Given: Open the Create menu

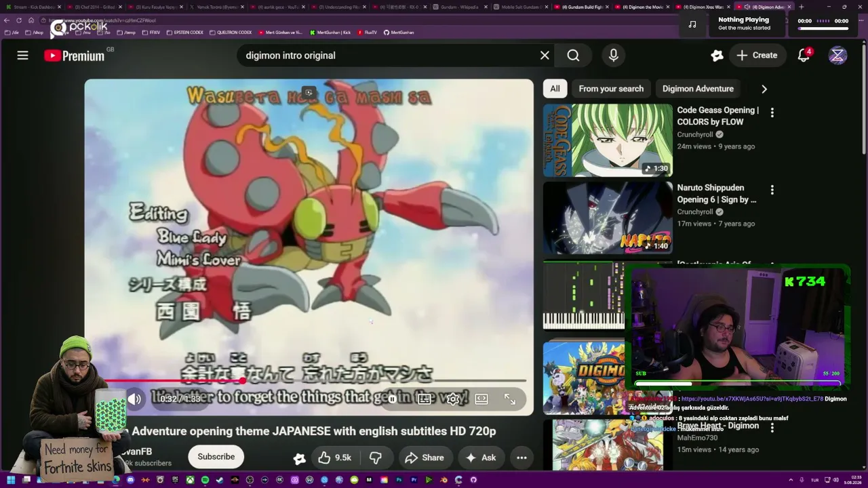Looking at the screenshot, I should coord(757,56).
